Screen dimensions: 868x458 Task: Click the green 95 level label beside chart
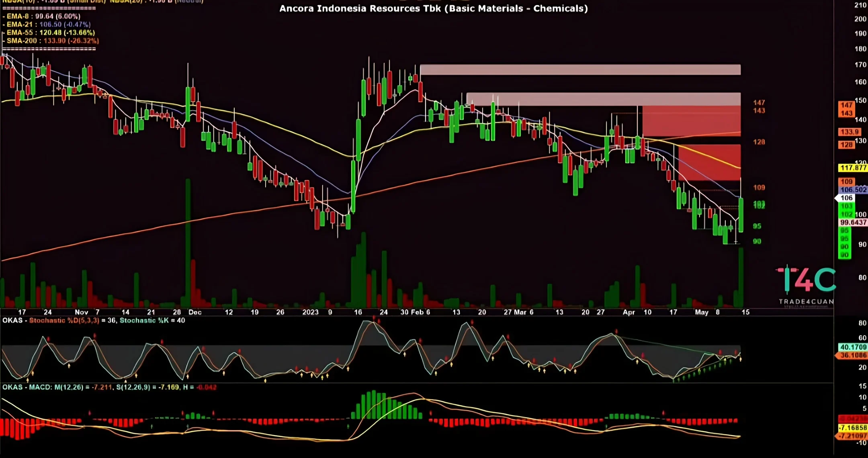click(757, 226)
